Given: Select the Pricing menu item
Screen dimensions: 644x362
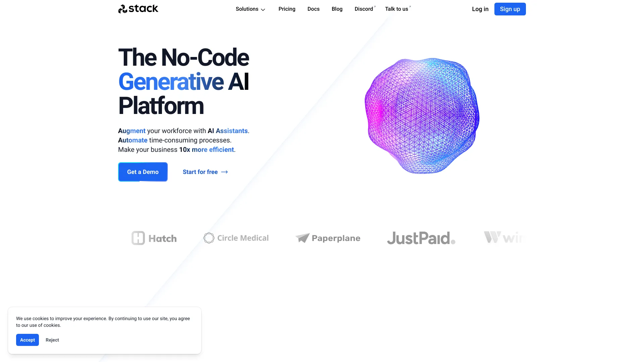Looking at the screenshot, I should [x=287, y=9].
